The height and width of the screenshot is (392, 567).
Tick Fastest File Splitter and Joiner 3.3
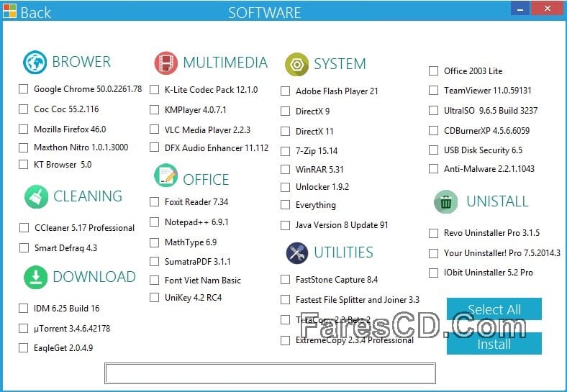coord(286,300)
